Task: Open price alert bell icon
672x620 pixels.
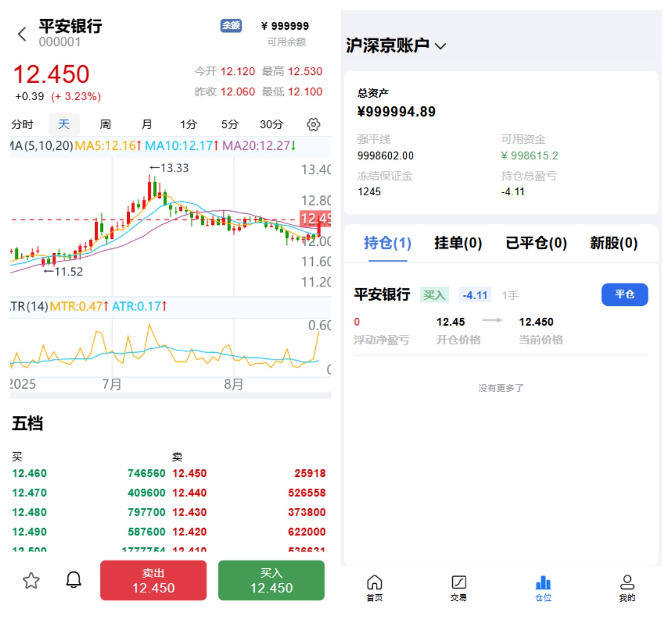Action: [74, 580]
